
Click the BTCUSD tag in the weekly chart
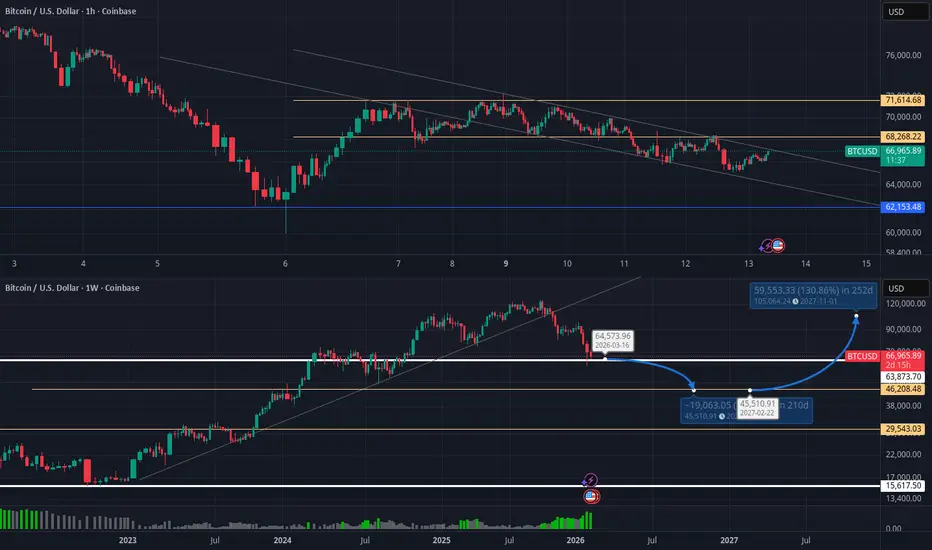tap(862, 356)
